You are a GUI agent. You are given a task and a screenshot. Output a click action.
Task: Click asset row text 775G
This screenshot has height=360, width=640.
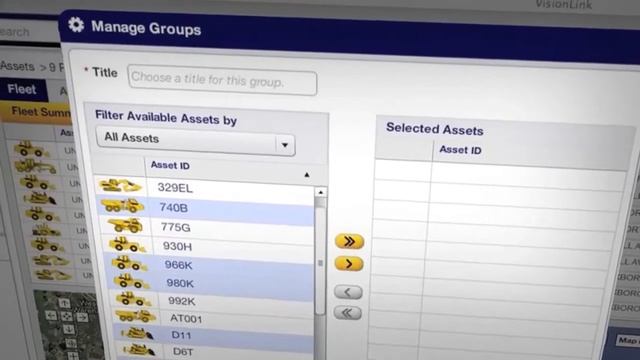point(176,227)
